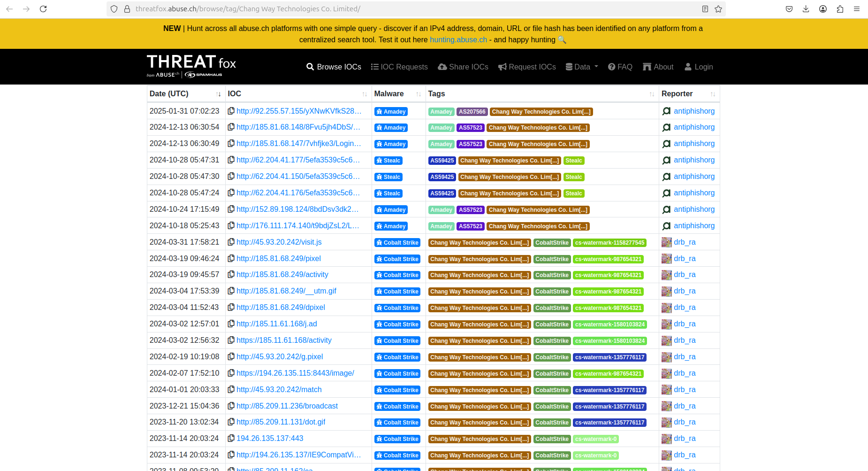Sort table by Tags column arrows

point(652,94)
